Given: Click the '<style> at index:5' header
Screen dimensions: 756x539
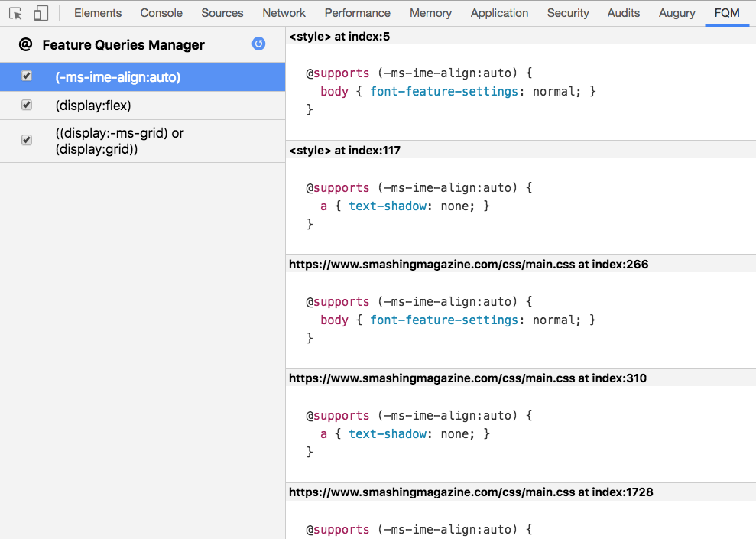Looking at the screenshot, I should coord(521,37).
